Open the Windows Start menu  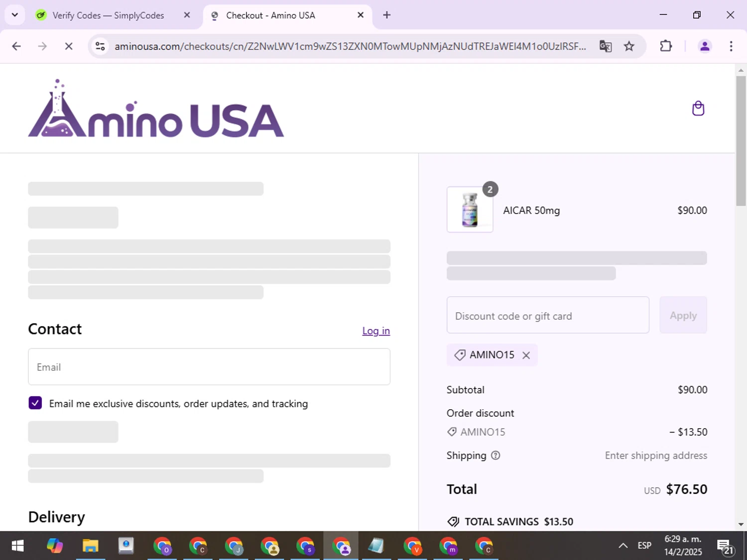17,546
